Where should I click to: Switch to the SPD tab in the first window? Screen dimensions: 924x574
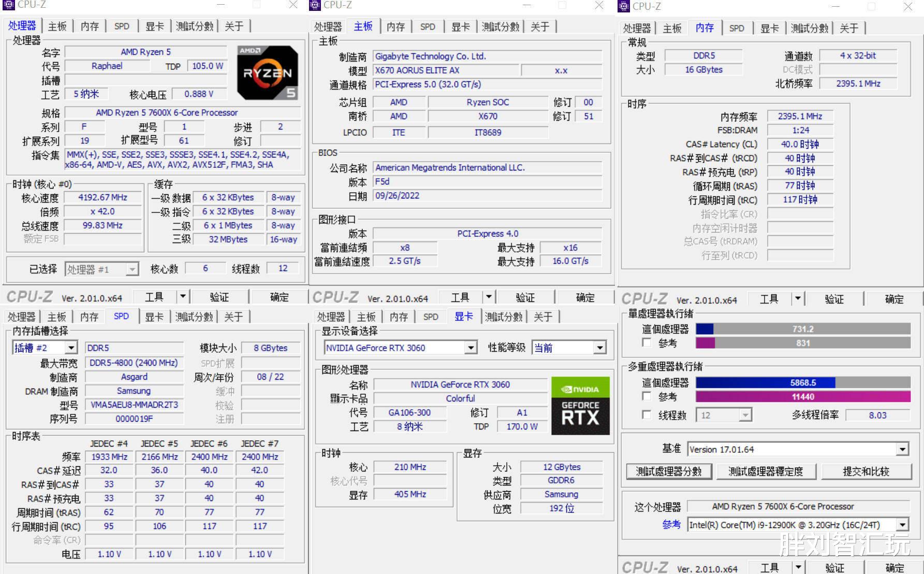coord(122,26)
